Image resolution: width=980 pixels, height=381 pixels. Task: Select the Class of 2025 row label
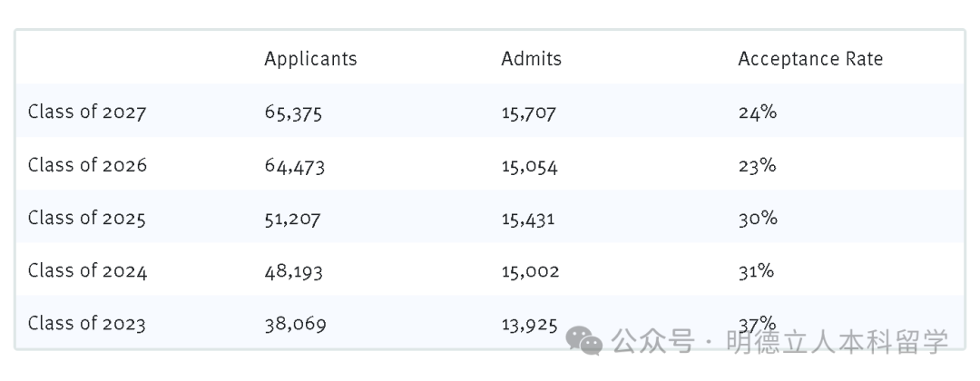point(87,218)
